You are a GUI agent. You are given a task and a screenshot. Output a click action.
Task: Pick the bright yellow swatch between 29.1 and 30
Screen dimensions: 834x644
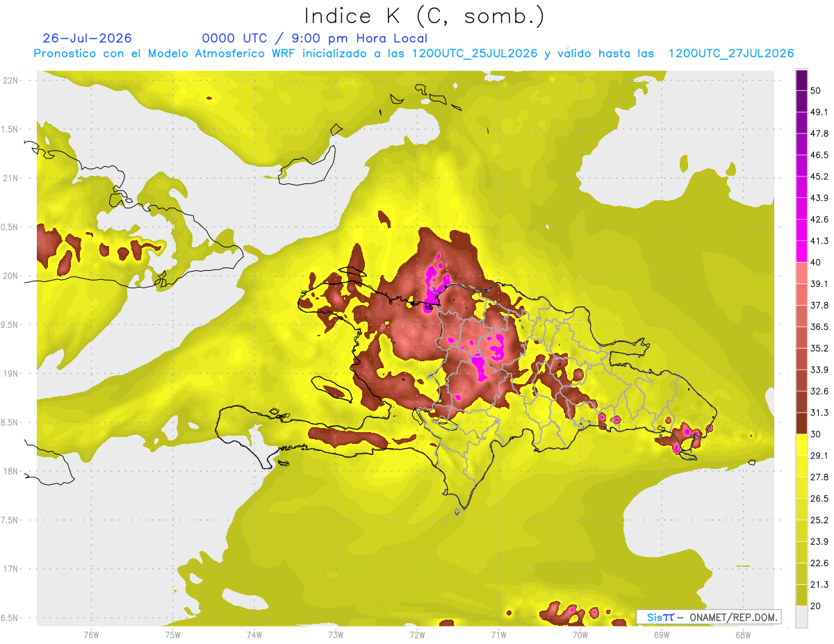click(x=802, y=445)
